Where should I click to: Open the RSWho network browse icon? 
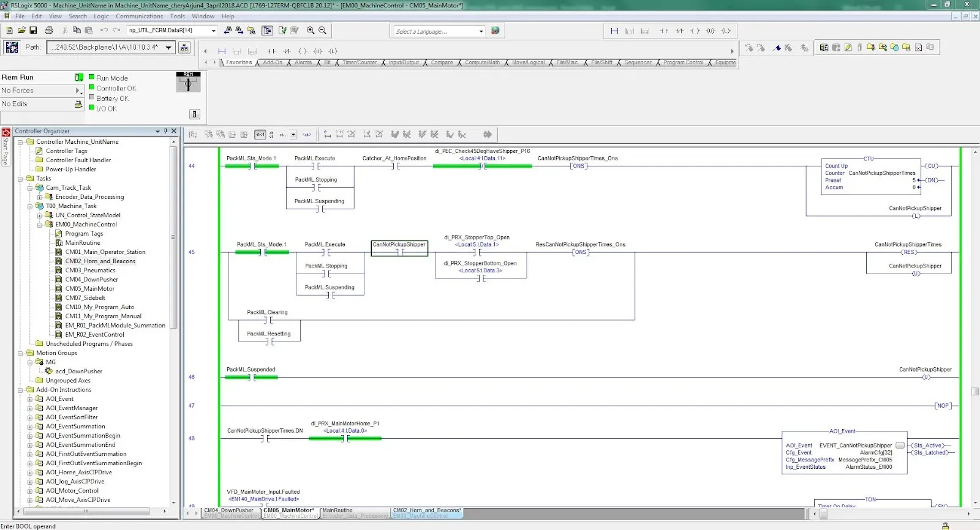click(x=184, y=47)
